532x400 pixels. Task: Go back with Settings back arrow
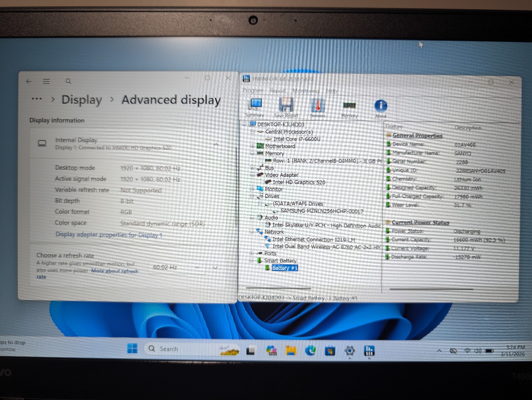coord(29,81)
